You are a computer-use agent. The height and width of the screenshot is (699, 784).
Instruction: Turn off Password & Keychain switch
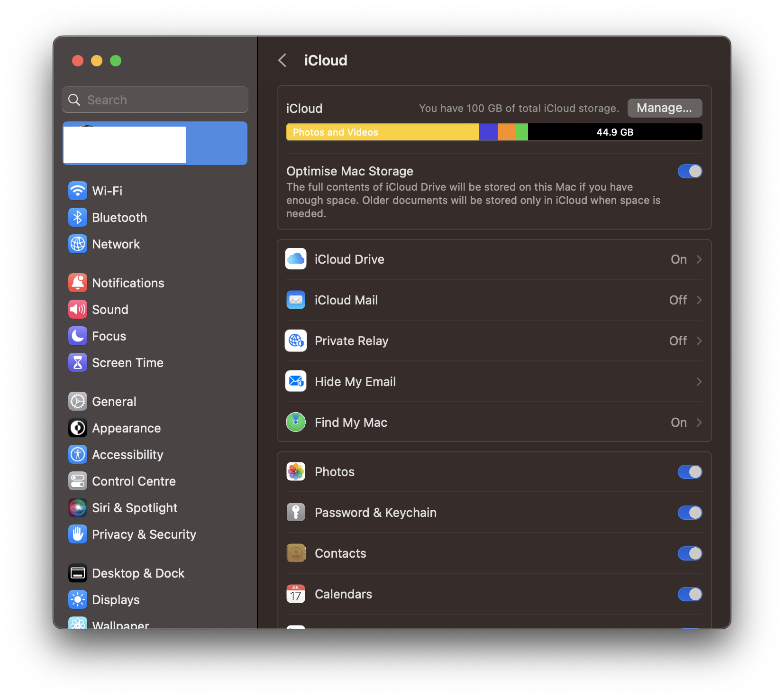click(690, 513)
